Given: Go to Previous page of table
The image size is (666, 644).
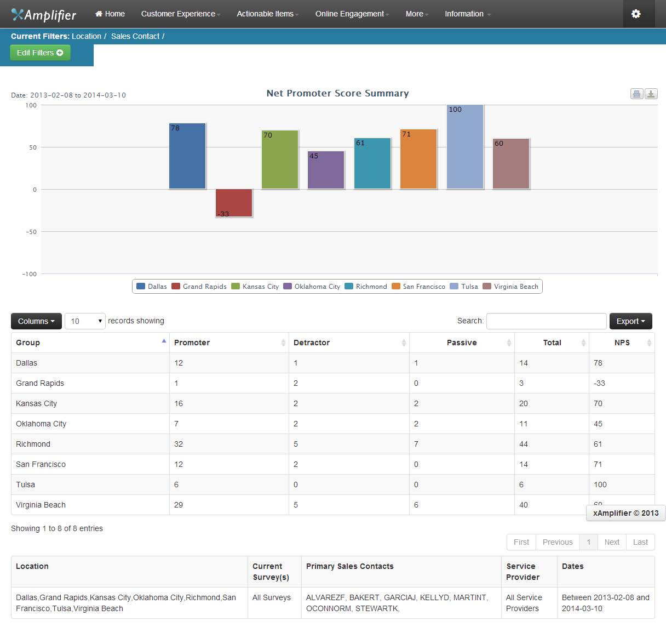Looking at the screenshot, I should click(558, 542).
